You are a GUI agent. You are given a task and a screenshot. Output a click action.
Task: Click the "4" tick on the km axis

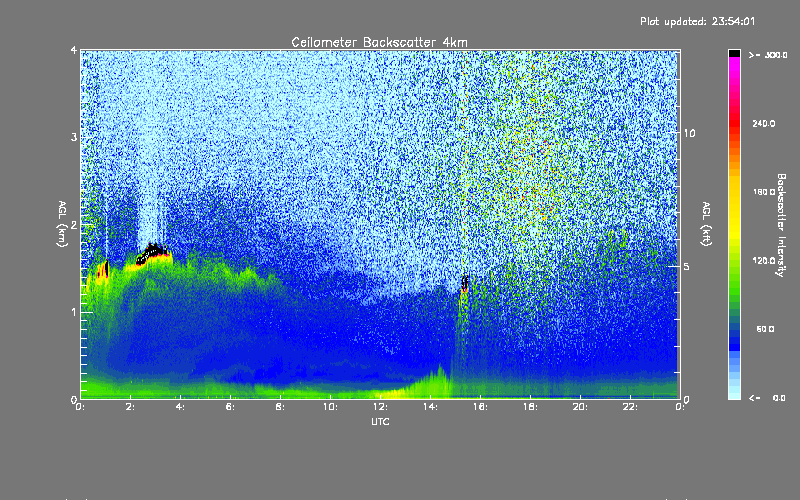tap(74, 50)
